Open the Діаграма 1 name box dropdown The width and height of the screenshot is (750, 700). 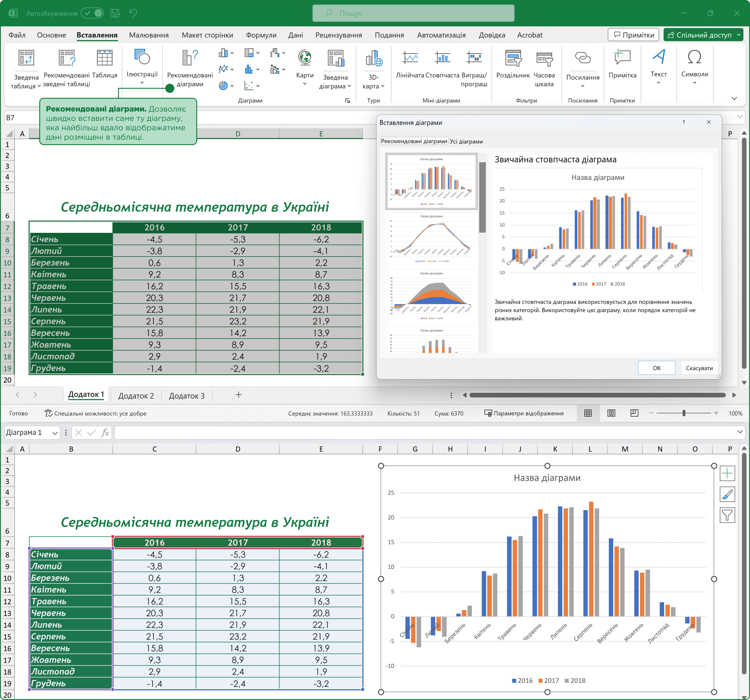(x=55, y=433)
